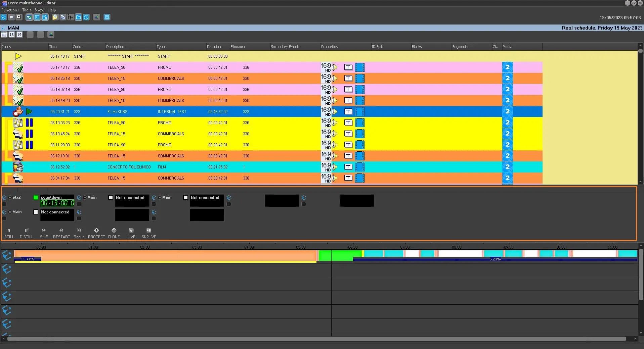The height and width of the screenshot is (349, 644).
Task: Click the horizontal scrollbar below the timeline
Action: point(316,339)
